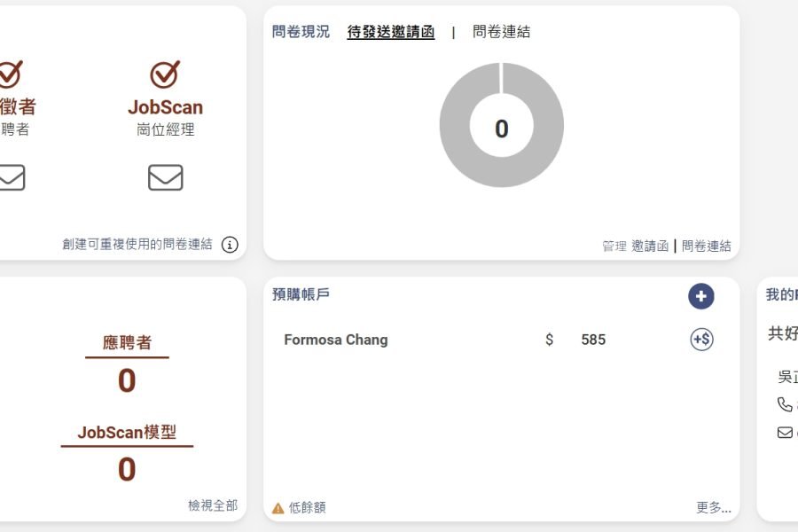Click 應聘者 count heading

coord(127,342)
